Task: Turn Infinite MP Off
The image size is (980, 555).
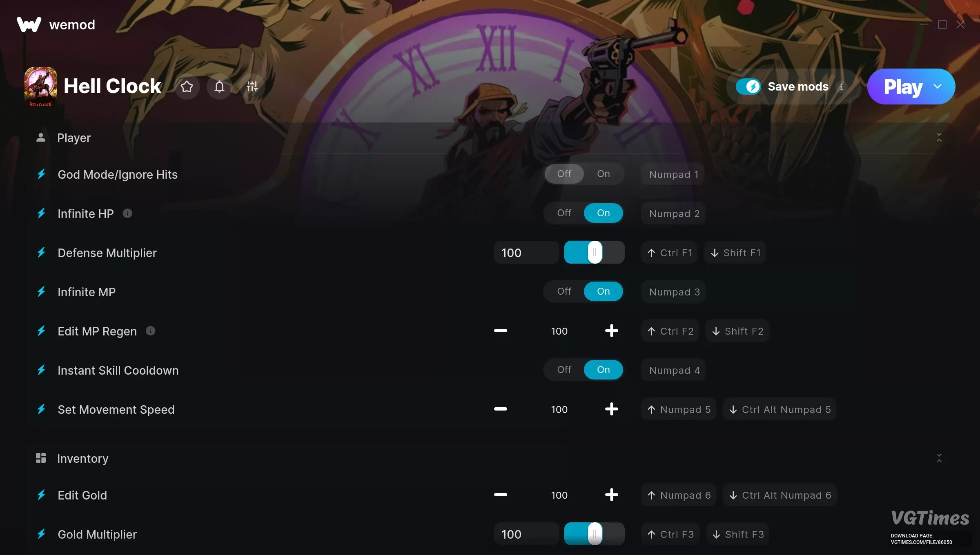Action: click(564, 291)
